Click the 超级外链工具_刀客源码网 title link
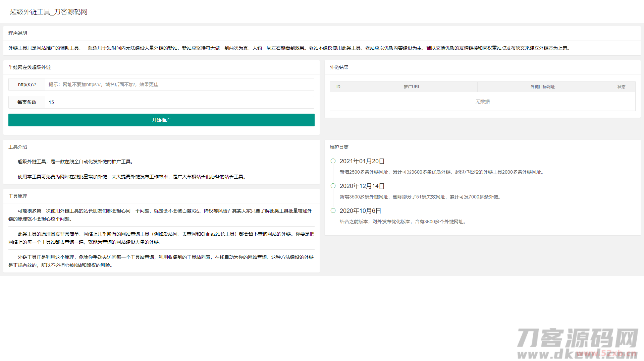Image resolution: width=644 pixels, height=361 pixels. [49, 12]
